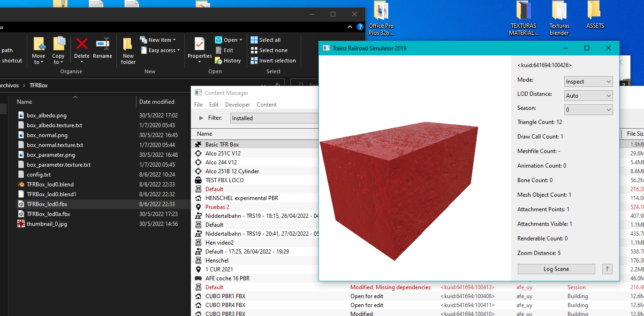The image size is (644, 316).
Task: Click Rename icon in Explorer ribbon
Action: [103, 44]
